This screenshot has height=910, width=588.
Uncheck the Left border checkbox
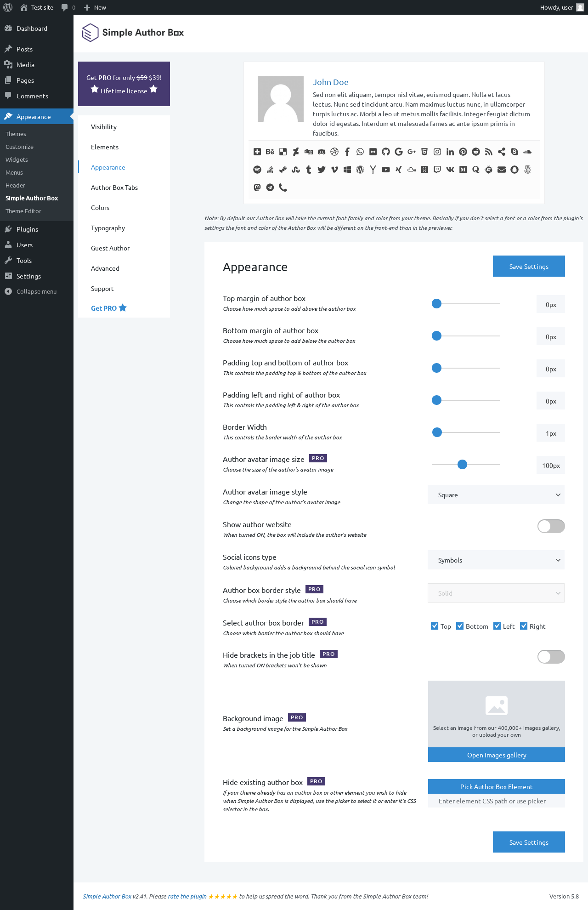[x=497, y=626]
